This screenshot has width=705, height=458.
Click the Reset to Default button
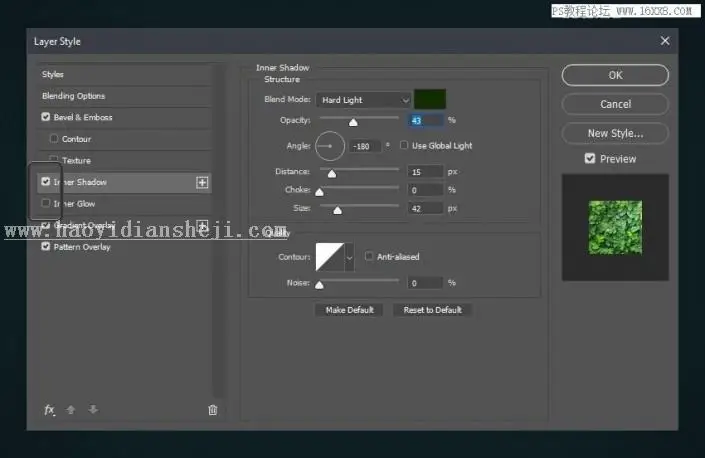point(433,310)
